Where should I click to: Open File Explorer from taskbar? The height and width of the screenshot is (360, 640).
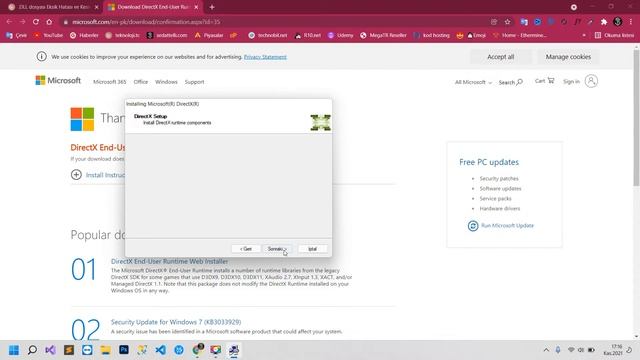105,350
